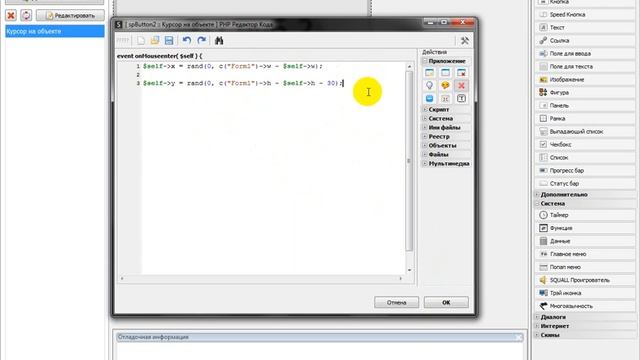Redo with the redo arrow icon

pos(202,40)
